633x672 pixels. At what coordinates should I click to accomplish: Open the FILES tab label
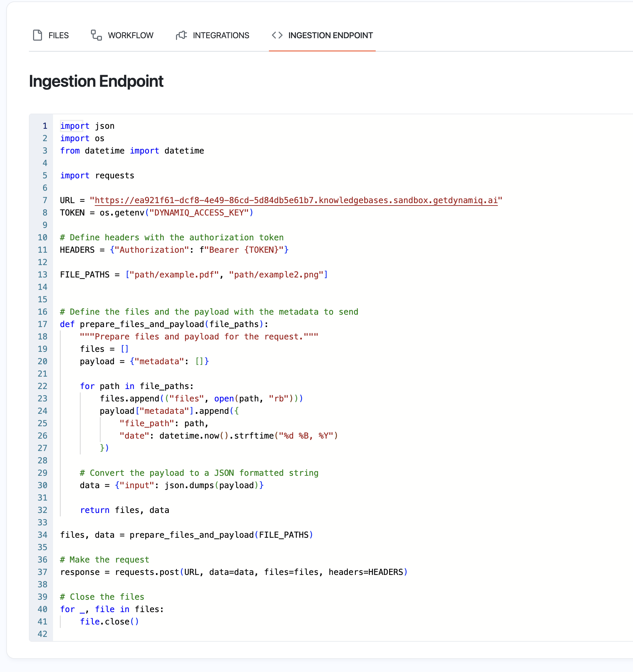click(59, 35)
